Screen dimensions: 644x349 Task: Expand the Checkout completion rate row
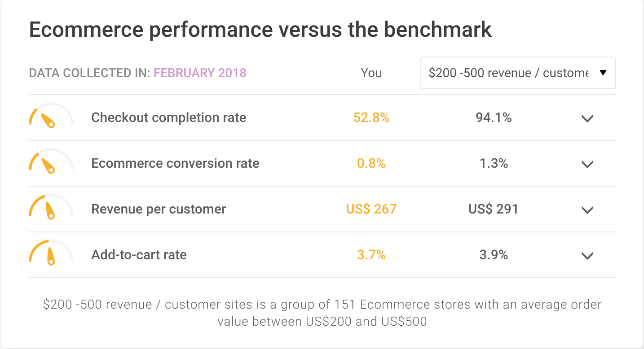[587, 118]
